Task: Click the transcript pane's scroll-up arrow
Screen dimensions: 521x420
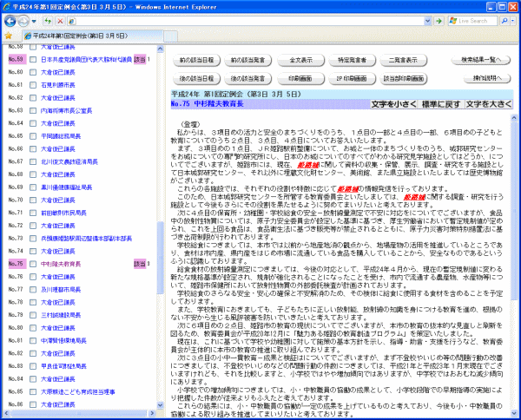Action: click(x=514, y=117)
